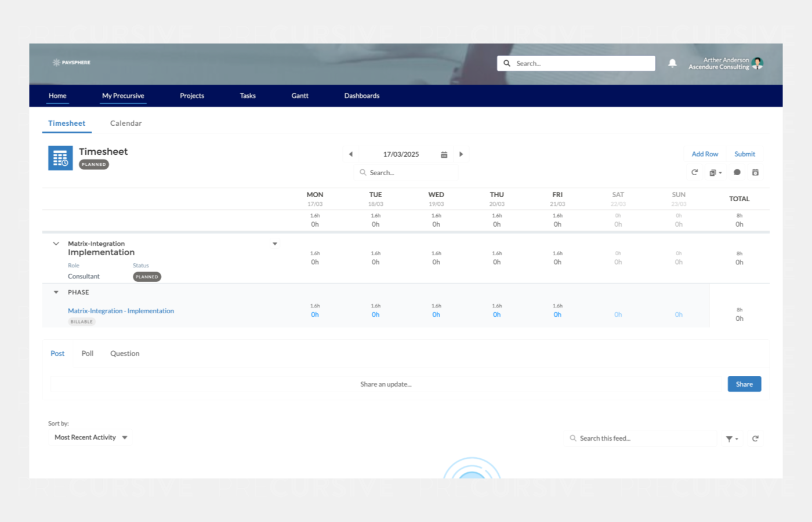Image resolution: width=812 pixels, height=522 pixels.
Task: Edit Saturday hours in the phase row
Action: 618,314
